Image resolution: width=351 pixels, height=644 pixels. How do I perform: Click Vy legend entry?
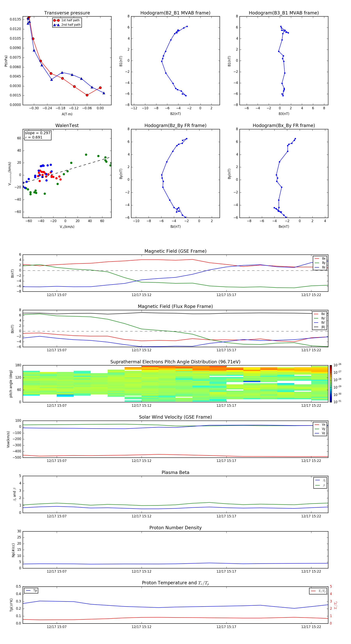tap(320, 429)
